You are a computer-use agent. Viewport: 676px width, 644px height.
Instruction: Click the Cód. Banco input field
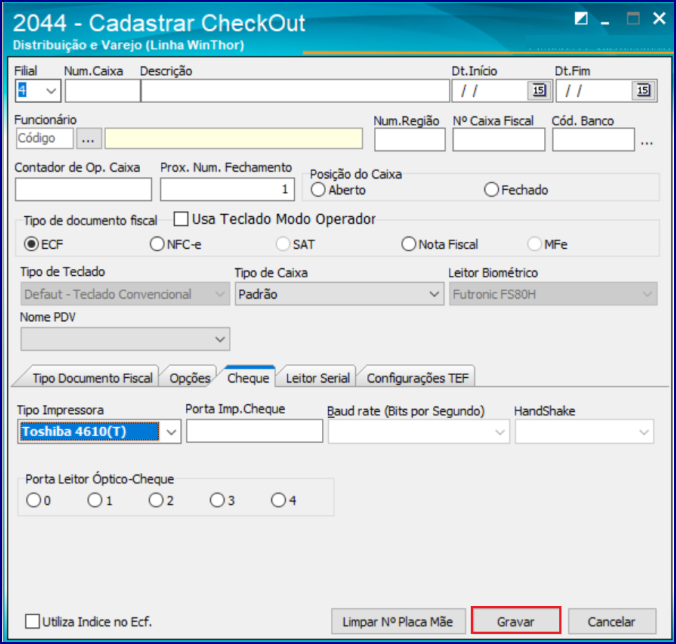[x=593, y=140]
